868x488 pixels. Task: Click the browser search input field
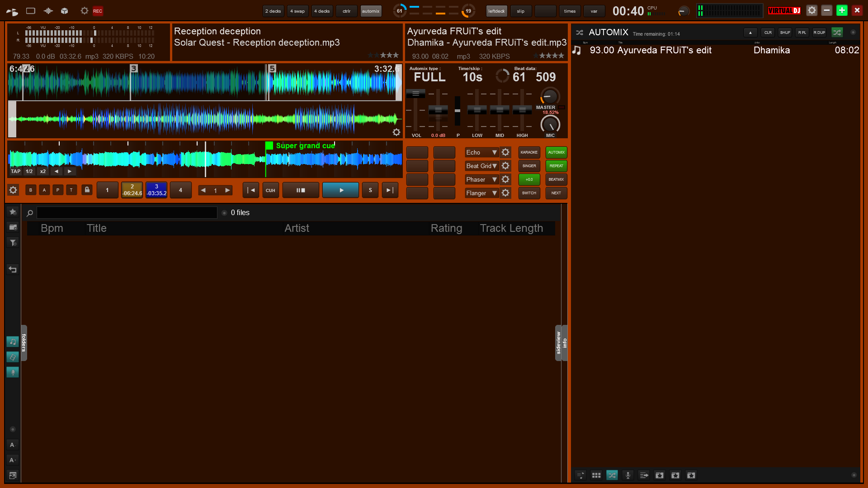point(127,213)
